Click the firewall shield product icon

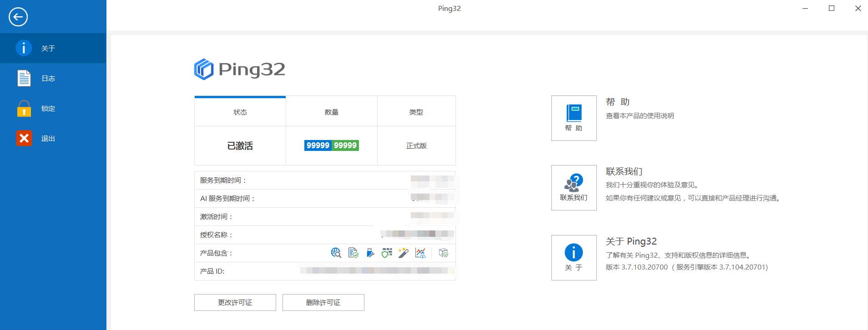(387, 253)
